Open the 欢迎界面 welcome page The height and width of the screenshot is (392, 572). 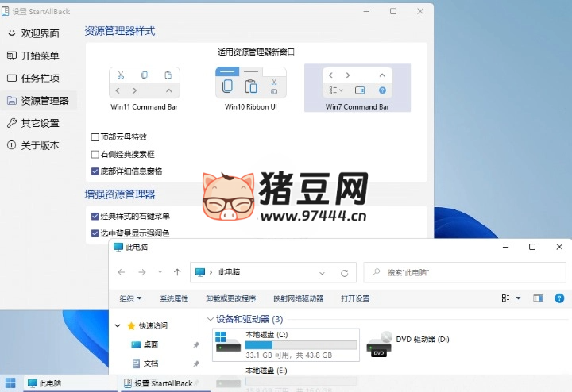pos(33,33)
